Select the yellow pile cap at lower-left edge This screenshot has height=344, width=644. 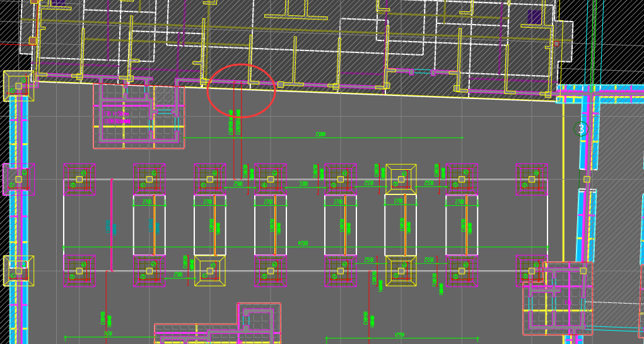coord(18,271)
